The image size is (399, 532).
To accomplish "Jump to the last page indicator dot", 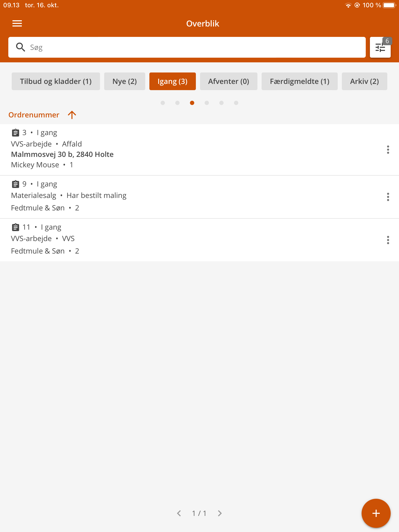I will 236,103.
